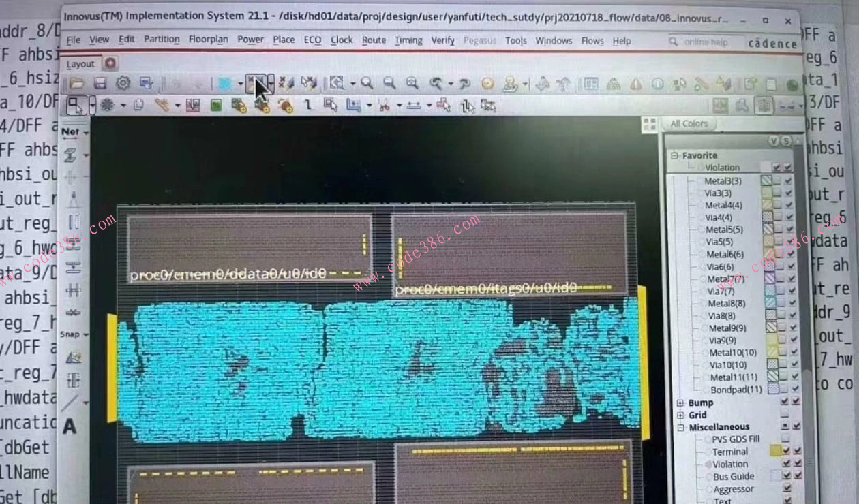
Task: Click the yellow circular highlight icon
Action: pos(487,83)
